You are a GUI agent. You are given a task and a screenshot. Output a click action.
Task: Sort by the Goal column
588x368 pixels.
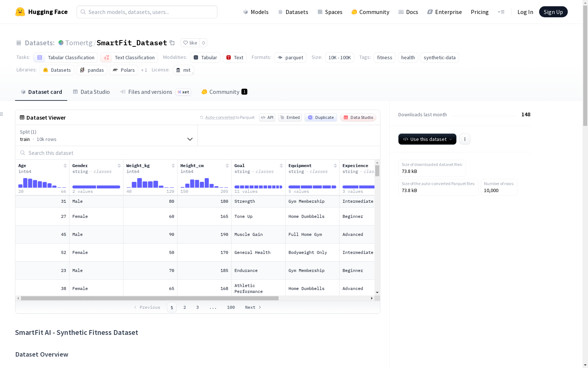[281, 166]
